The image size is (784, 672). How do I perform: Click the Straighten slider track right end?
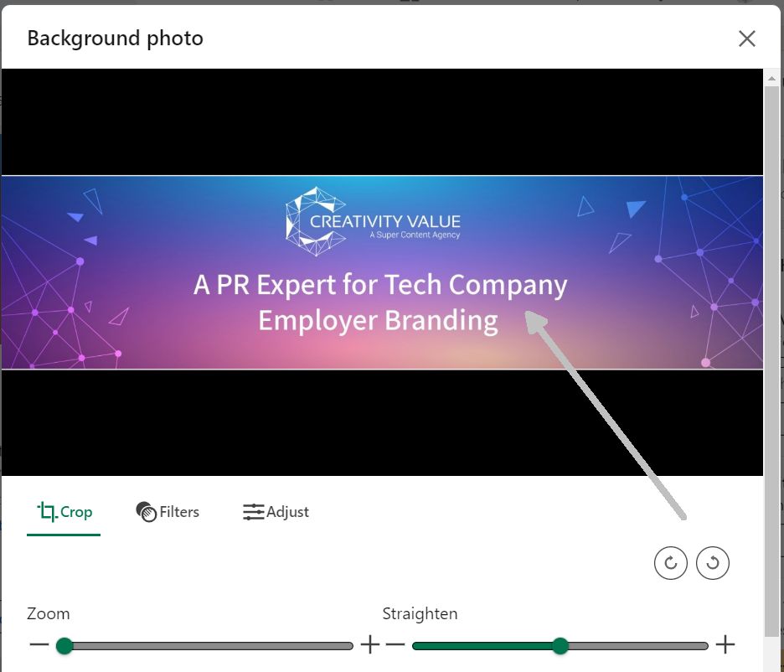click(x=703, y=646)
